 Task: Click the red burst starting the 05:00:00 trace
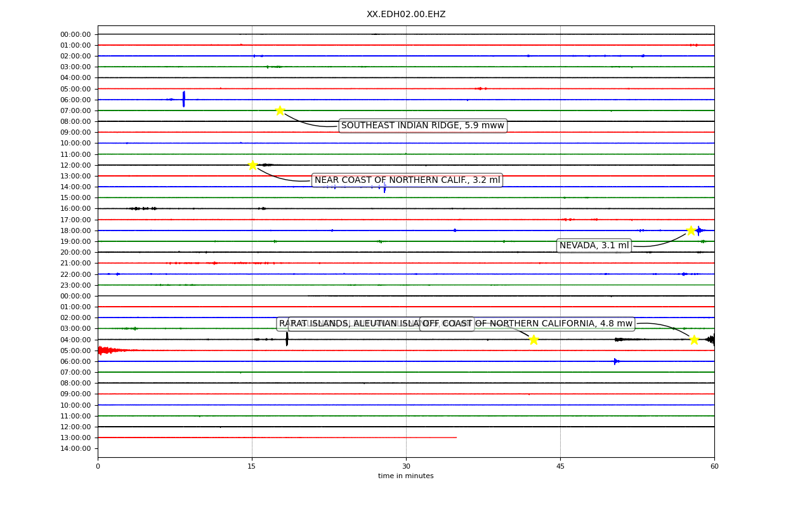(x=109, y=350)
